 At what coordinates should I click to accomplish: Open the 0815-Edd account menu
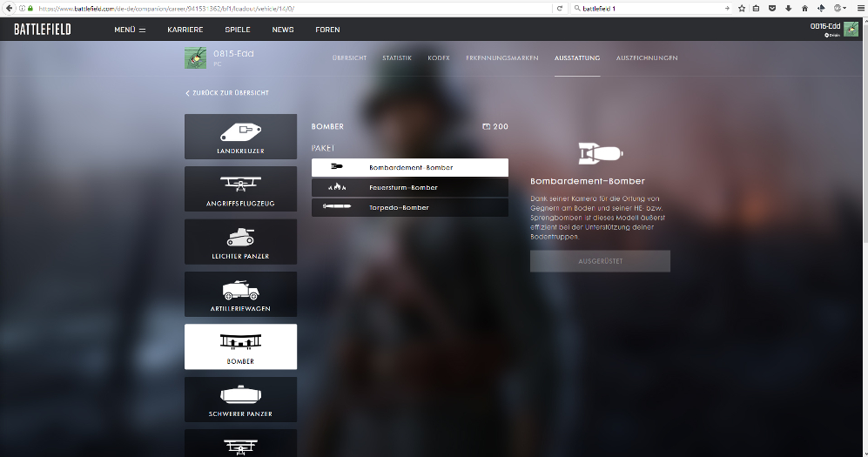pyautogui.click(x=834, y=29)
